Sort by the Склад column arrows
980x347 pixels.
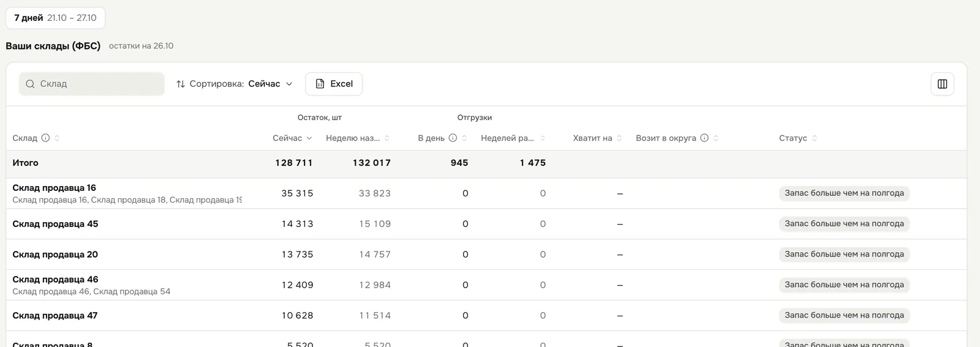(57, 138)
